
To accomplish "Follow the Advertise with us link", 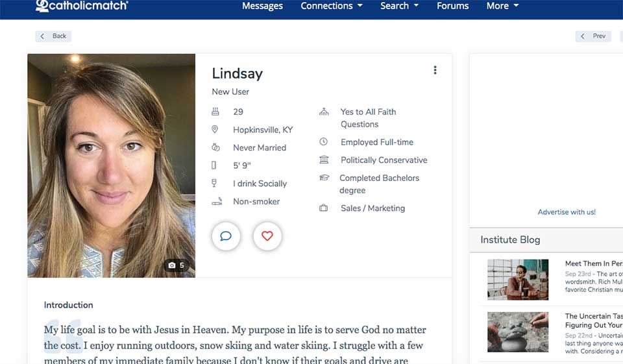I will click(x=567, y=212).
